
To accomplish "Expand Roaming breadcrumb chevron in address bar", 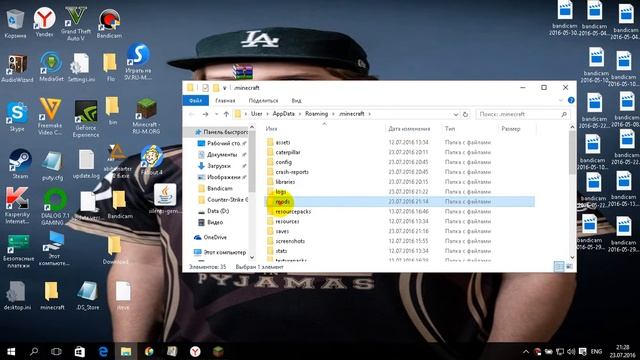I will click(x=333, y=114).
